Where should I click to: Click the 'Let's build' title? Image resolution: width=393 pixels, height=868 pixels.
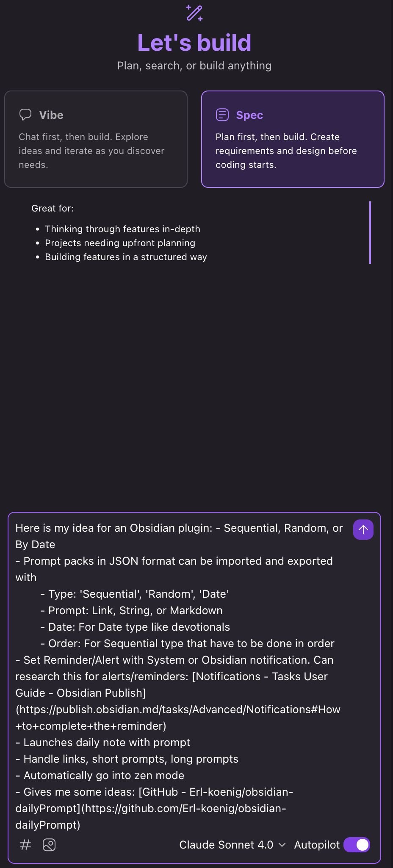(195, 42)
